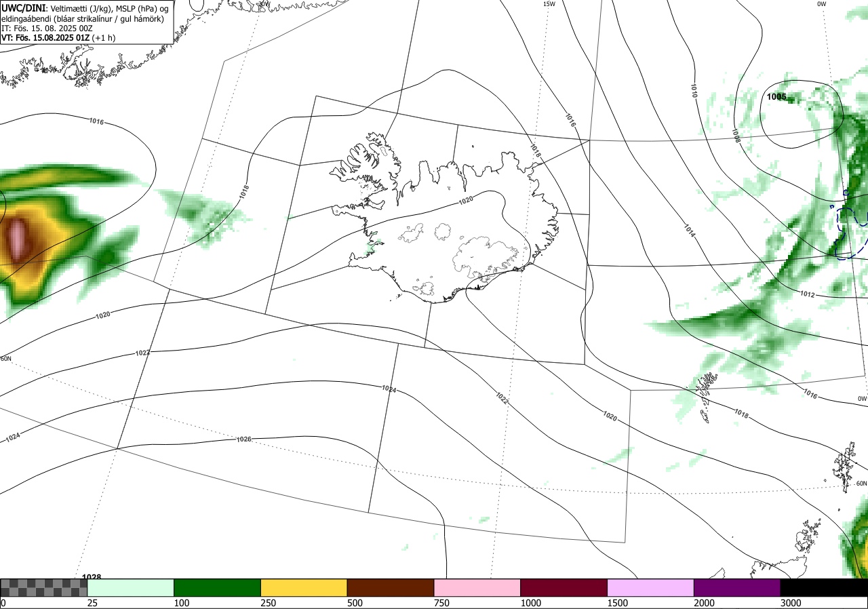Viewport: 868px width, 609px height.
Task: Click the legend value 1000
Action: (x=530, y=603)
